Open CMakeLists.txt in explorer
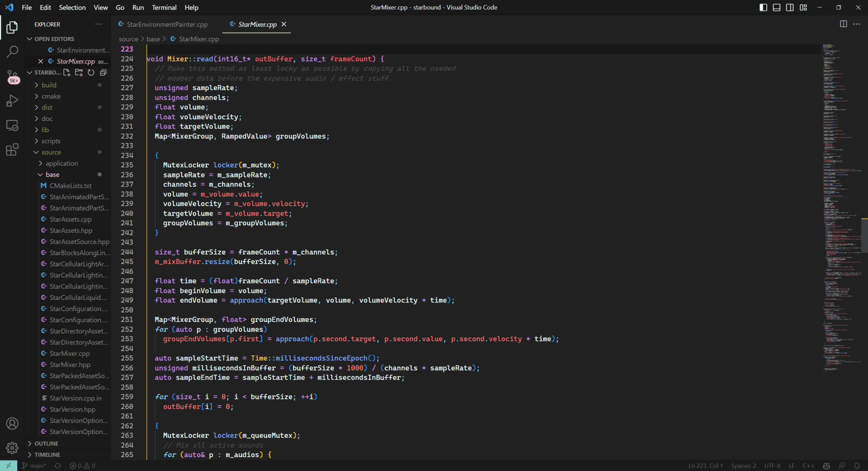The image size is (868, 471). coord(70,186)
